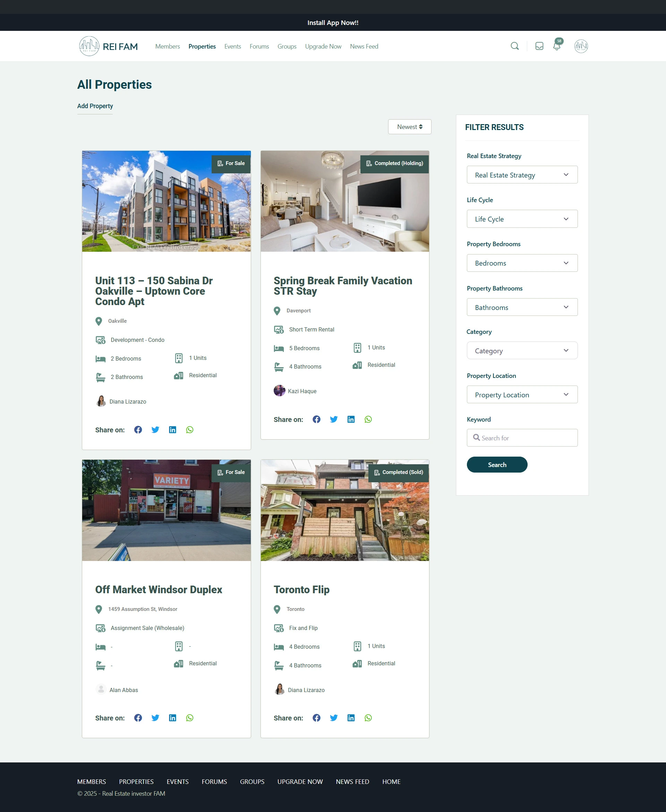Go to Members in top navigation
The image size is (666, 812).
167,46
